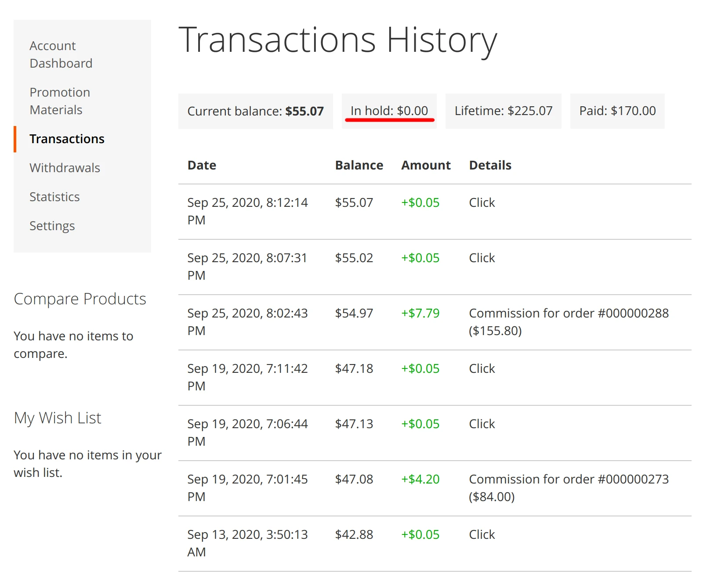
Task: Select the Sep 25 transaction showing +$7.79
Action: point(420,313)
